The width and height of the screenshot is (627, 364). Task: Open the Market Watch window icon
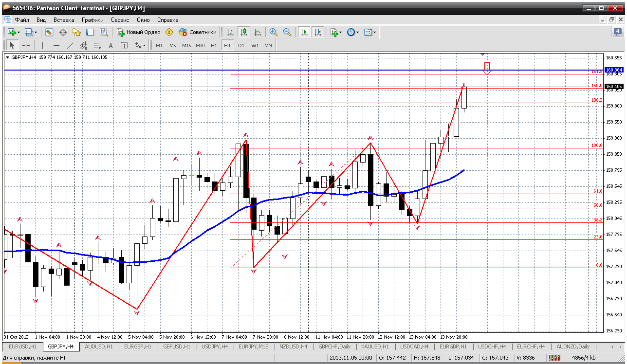[49, 32]
